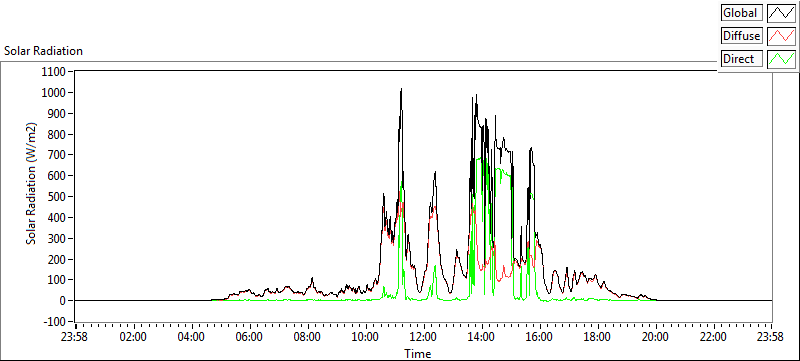
Task: Click the 06:00 time axis label
Action: coord(250,337)
